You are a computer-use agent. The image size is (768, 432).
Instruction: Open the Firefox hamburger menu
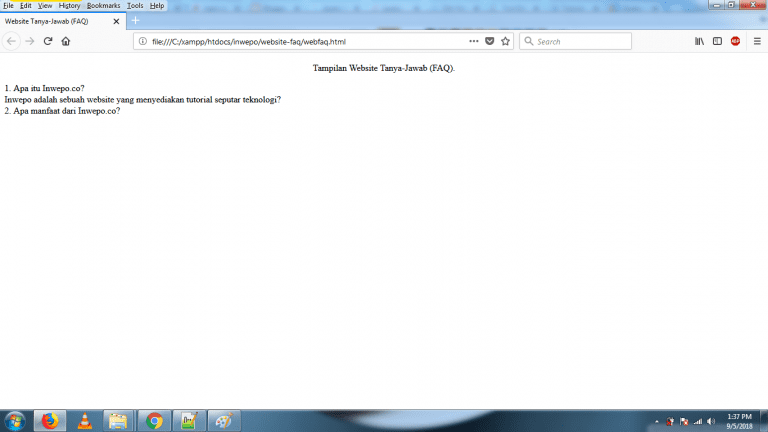757,41
